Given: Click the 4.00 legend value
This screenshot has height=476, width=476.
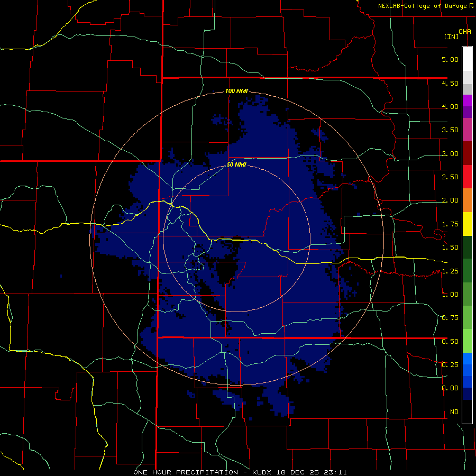Looking at the screenshot, I should pyautogui.click(x=450, y=106).
